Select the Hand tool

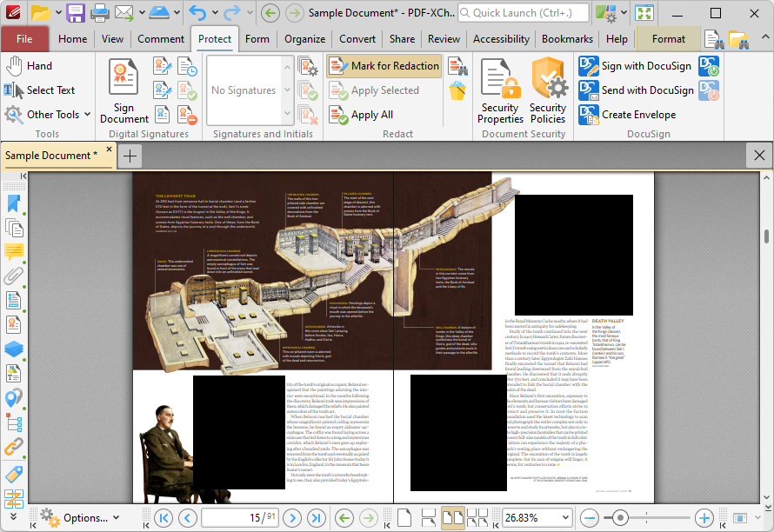(29, 66)
